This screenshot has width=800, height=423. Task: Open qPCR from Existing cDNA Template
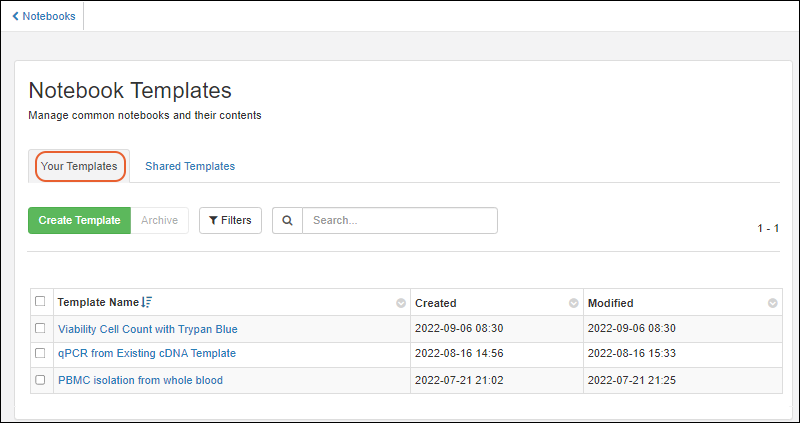(147, 353)
